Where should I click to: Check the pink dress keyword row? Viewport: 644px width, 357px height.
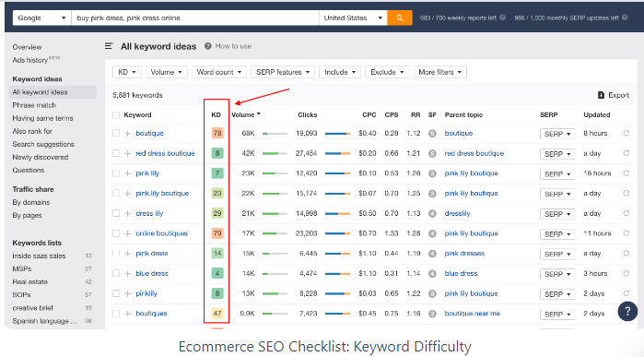coord(116,254)
